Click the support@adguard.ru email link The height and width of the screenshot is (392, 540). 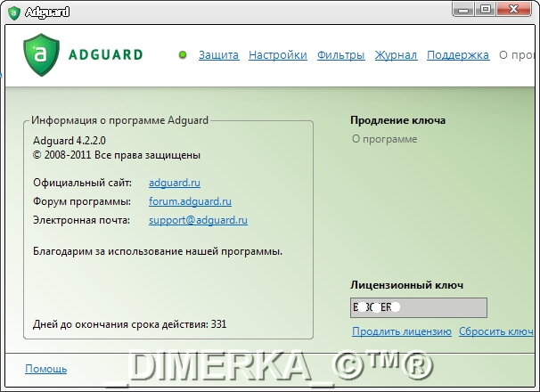tap(198, 220)
